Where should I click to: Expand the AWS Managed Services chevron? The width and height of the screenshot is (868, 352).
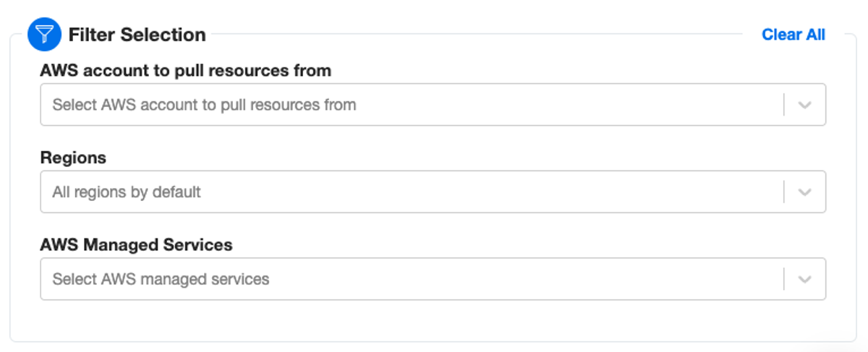click(804, 279)
